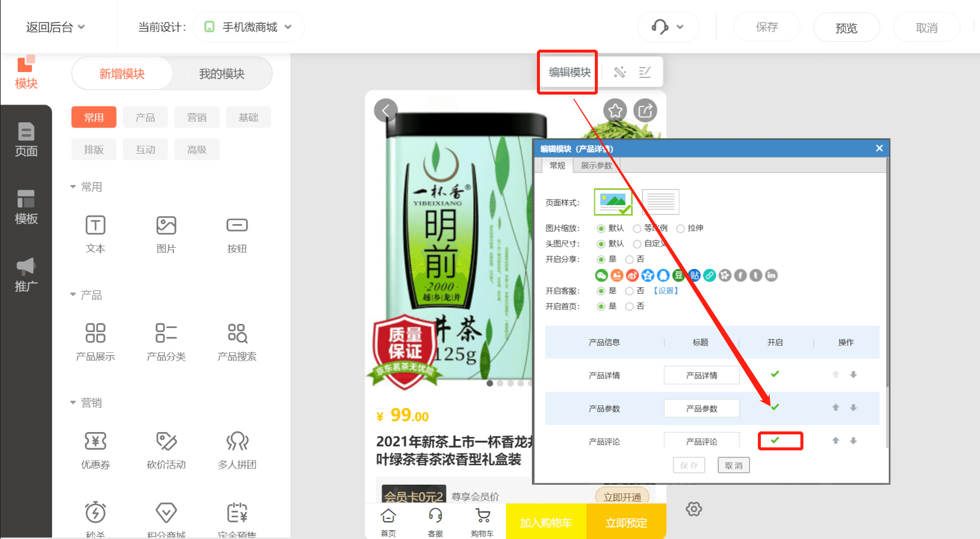Choose the text-only page style thumbnail
980x539 pixels.
[660, 202]
